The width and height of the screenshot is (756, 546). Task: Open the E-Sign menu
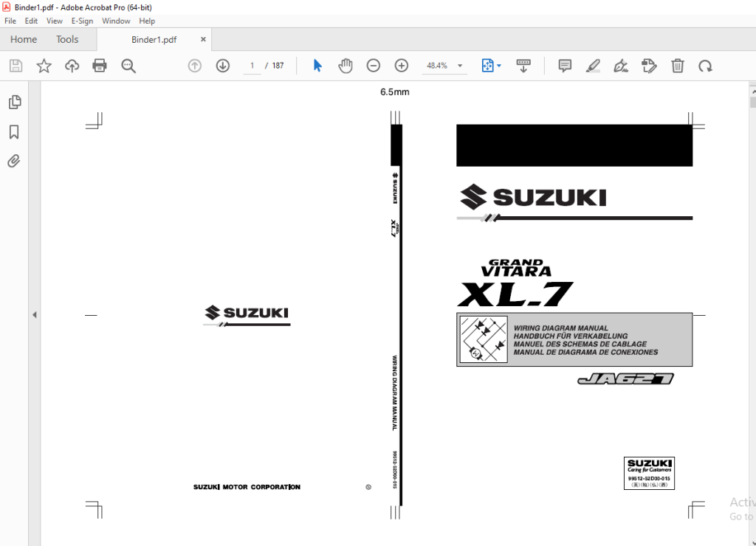point(82,21)
